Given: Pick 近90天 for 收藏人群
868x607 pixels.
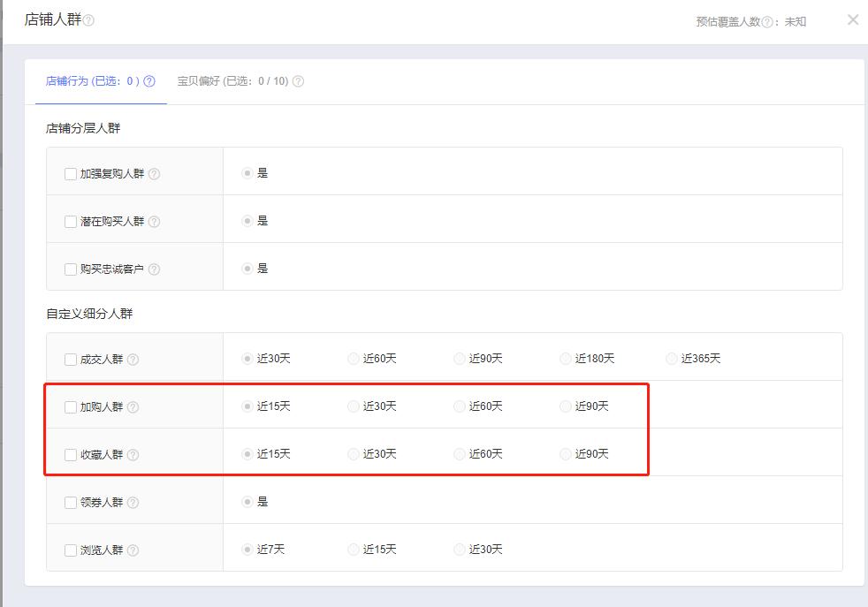Looking at the screenshot, I should click(x=566, y=454).
